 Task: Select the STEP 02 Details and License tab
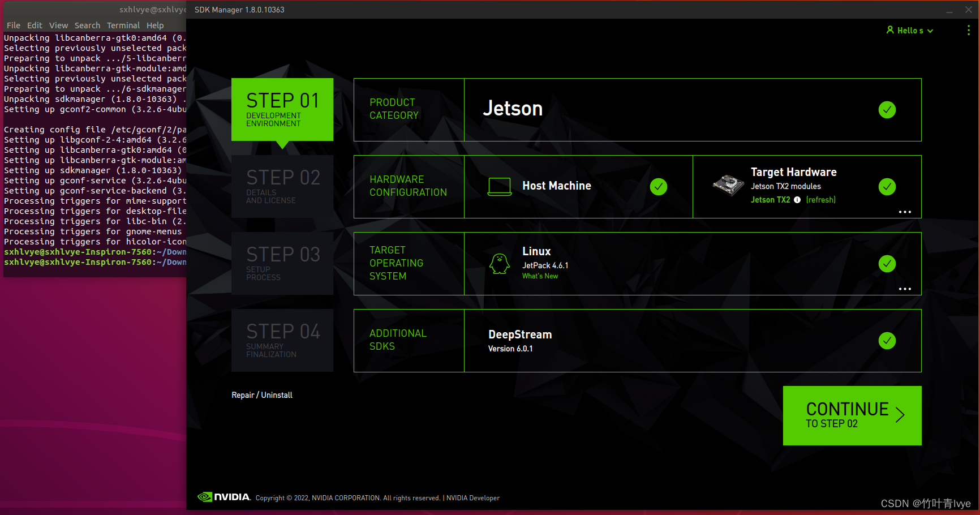[282, 187]
